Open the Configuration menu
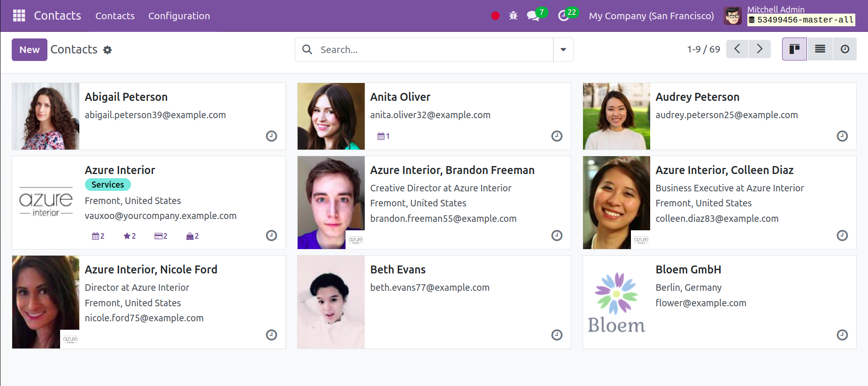The image size is (868, 386). [179, 16]
